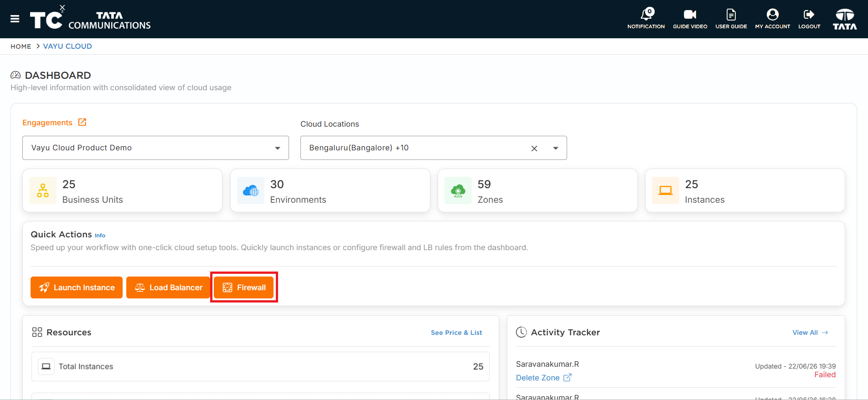Open the 59 Zones card
Viewport: 868px width, 400px height.
(x=537, y=190)
